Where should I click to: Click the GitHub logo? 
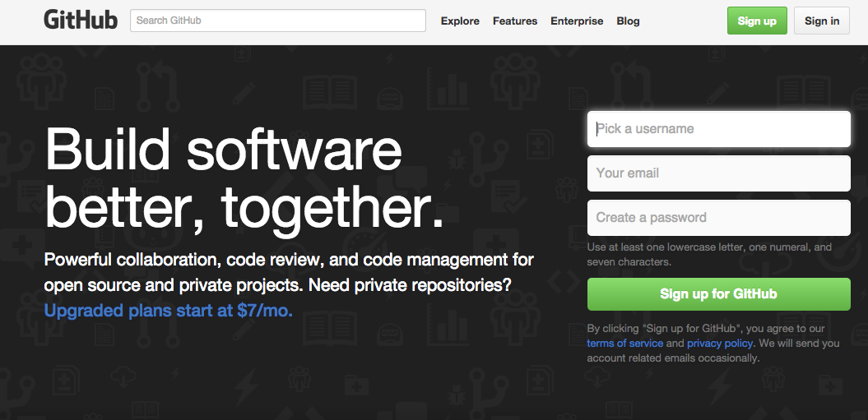[x=81, y=21]
